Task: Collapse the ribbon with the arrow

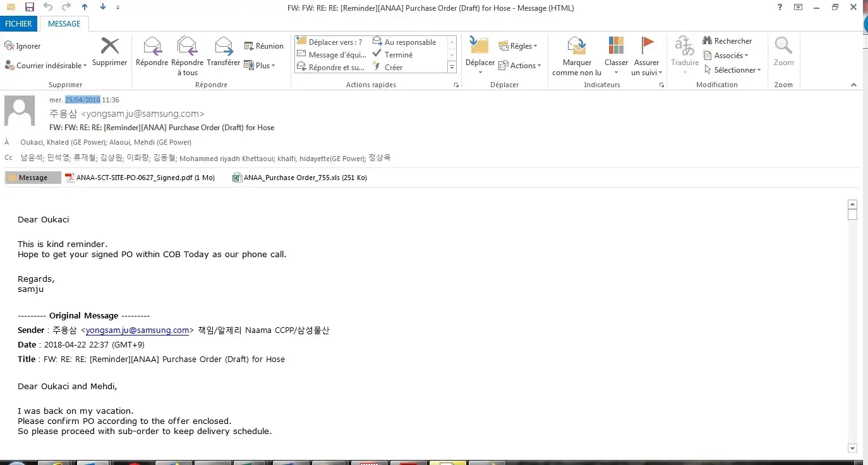Action: (853, 85)
